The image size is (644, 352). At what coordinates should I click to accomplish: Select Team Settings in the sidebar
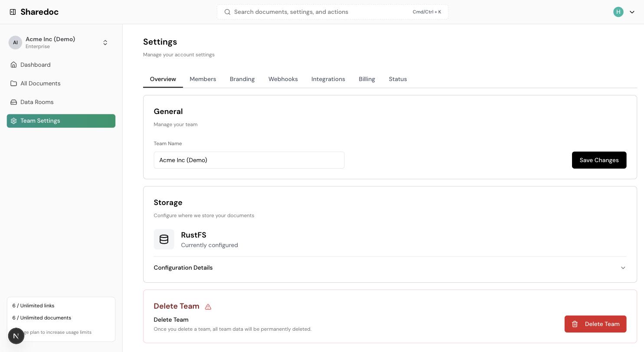click(x=61, y=121)
